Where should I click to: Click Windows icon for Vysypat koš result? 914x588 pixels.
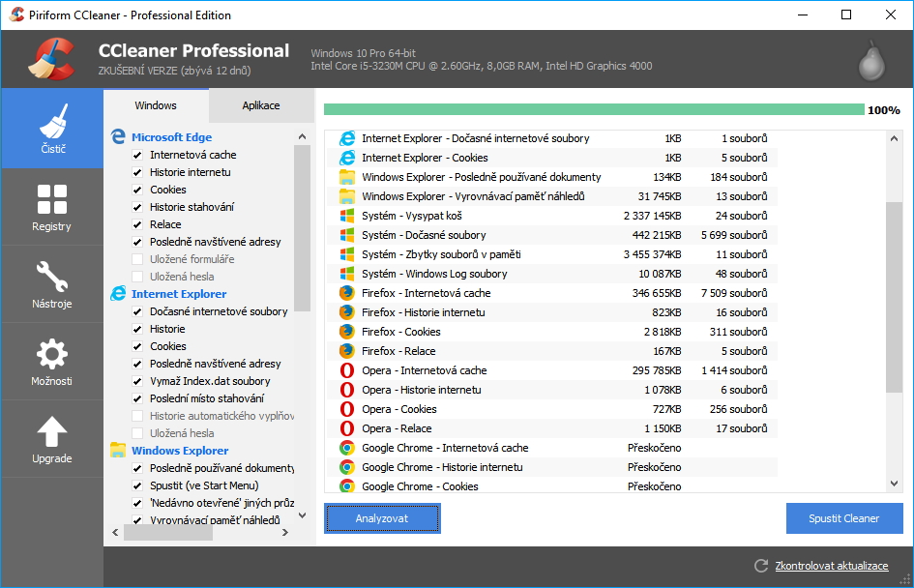[x=347, y=216]
